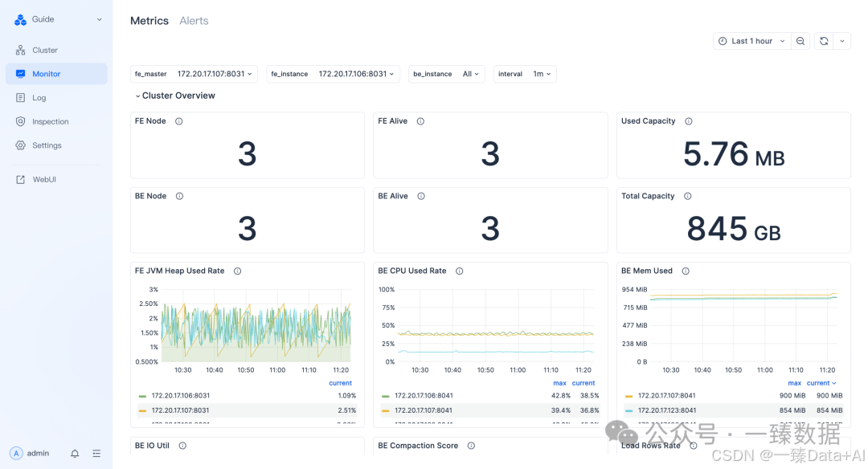Open the notifications bell icon

click(75, 454)
